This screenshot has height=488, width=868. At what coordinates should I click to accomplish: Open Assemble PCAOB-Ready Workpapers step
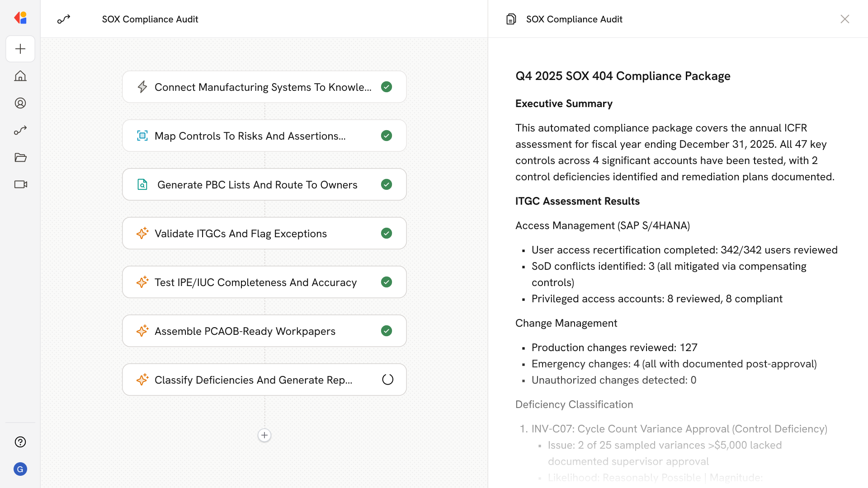pyautogui.click(x=245, y=331)
